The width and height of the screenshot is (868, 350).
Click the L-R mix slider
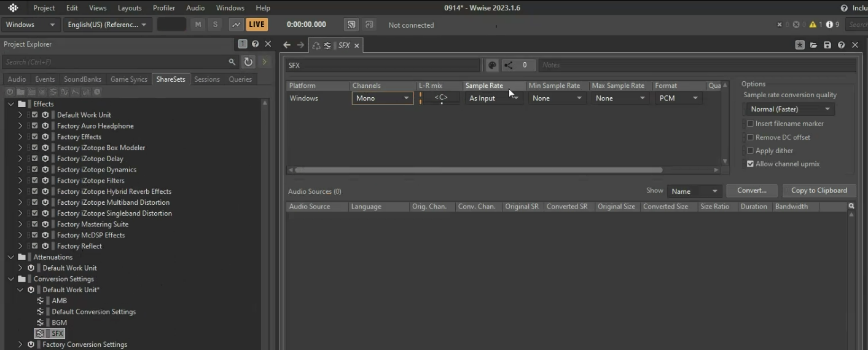[441, 98]
